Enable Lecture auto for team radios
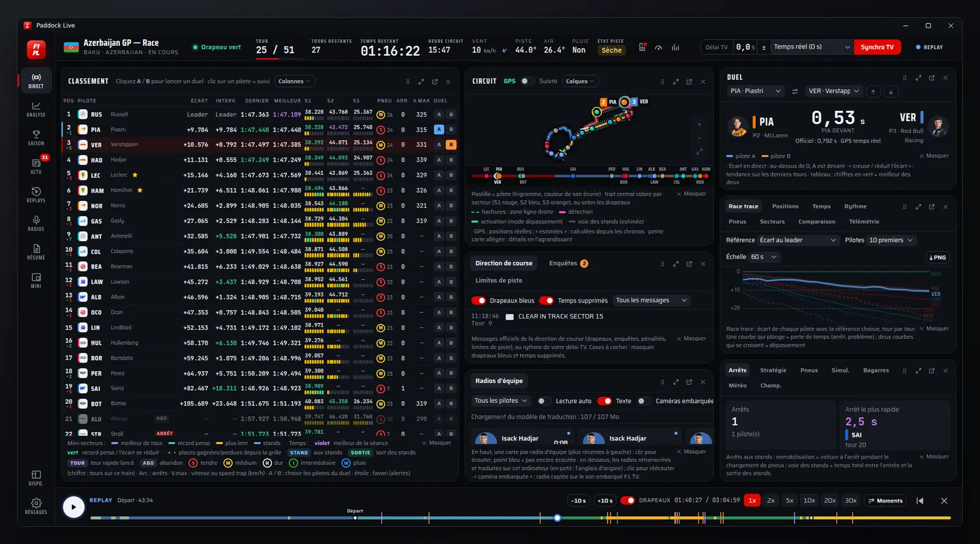 (543, 401)
